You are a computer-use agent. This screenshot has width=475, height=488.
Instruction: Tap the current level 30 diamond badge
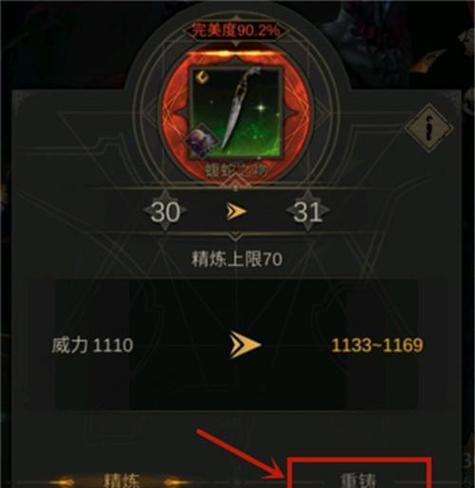click(x=165, y=211)
